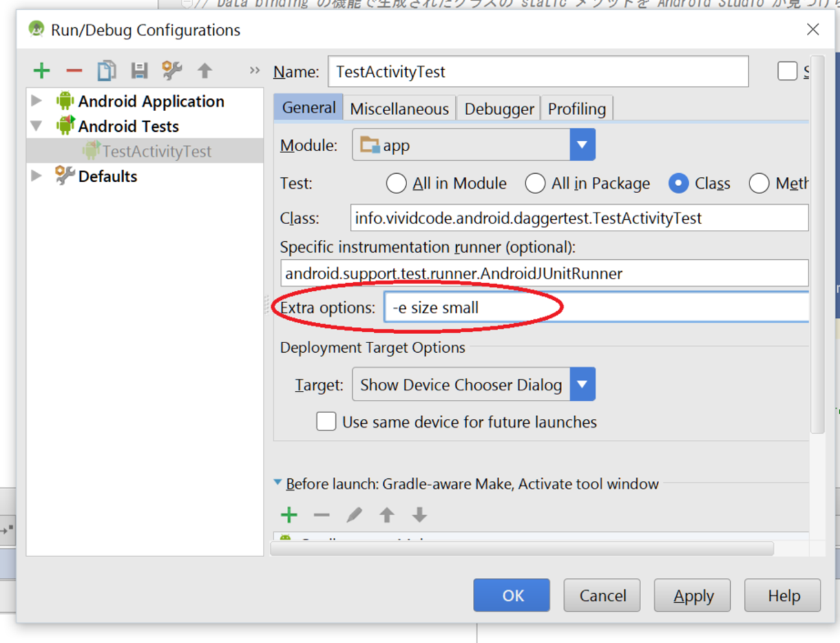Click the Android Application robot icon
The width and height of the screenshot is (840, 643).
point(65,101)
